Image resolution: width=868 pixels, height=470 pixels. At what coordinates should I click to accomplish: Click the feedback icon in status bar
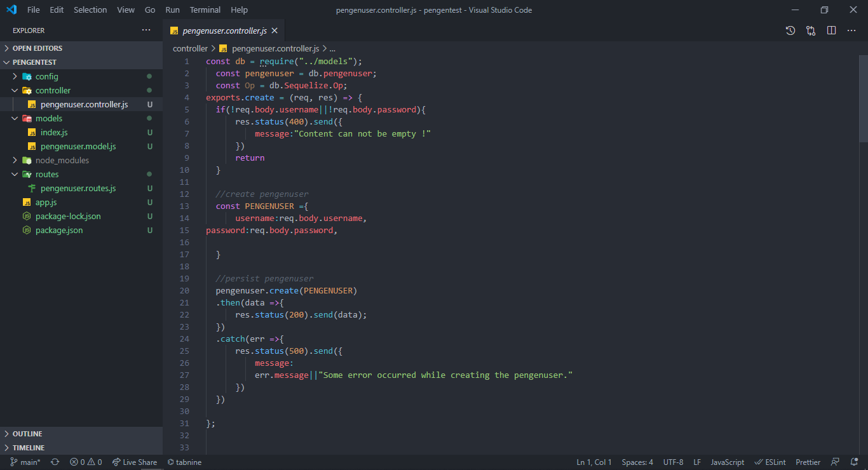click(836, 462)
